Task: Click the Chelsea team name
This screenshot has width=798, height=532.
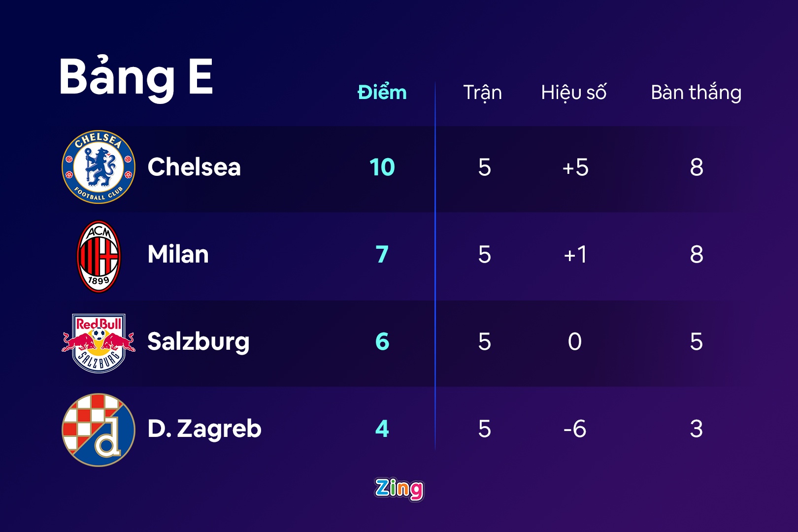Action: [194, 167]
